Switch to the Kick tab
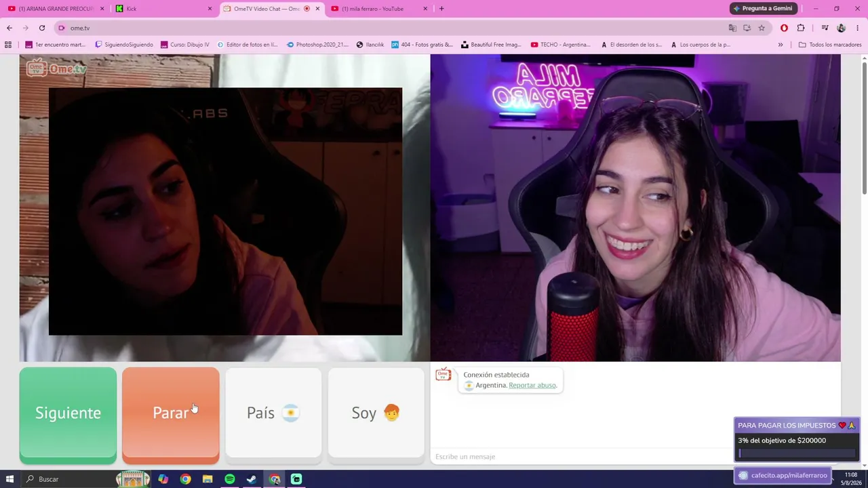The width and height of the screenshot is (868, 488). point(163,9)
